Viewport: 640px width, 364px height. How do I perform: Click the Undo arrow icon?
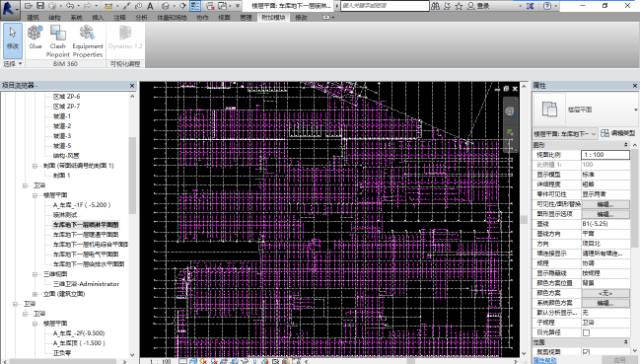70,6
